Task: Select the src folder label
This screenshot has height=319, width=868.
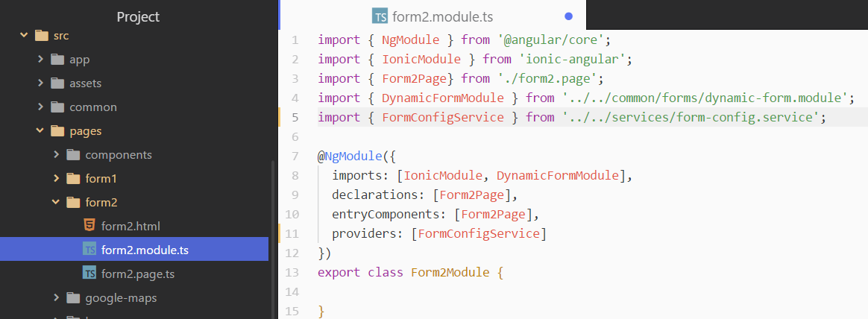Action: (61, 36)
